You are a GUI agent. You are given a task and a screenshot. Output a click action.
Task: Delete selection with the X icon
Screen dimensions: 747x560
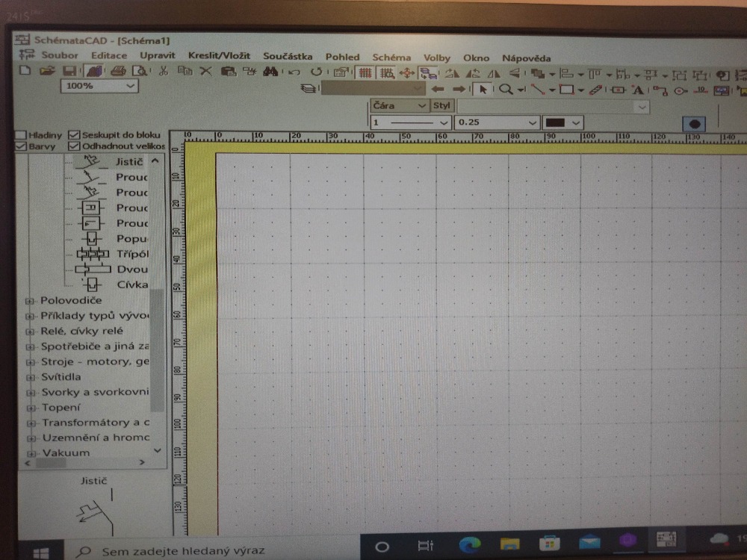[x=205, y=72]
